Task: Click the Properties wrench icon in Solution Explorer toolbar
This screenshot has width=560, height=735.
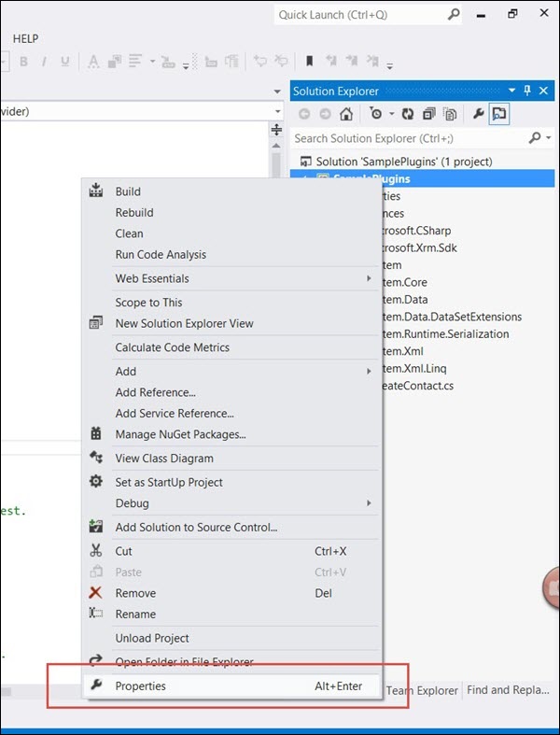Action: [479, 113]
